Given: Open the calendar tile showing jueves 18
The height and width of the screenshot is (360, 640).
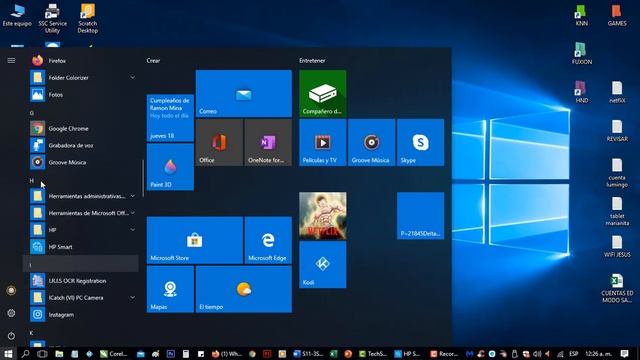Looking at the screenshot, I should click(x=170, y=118).
